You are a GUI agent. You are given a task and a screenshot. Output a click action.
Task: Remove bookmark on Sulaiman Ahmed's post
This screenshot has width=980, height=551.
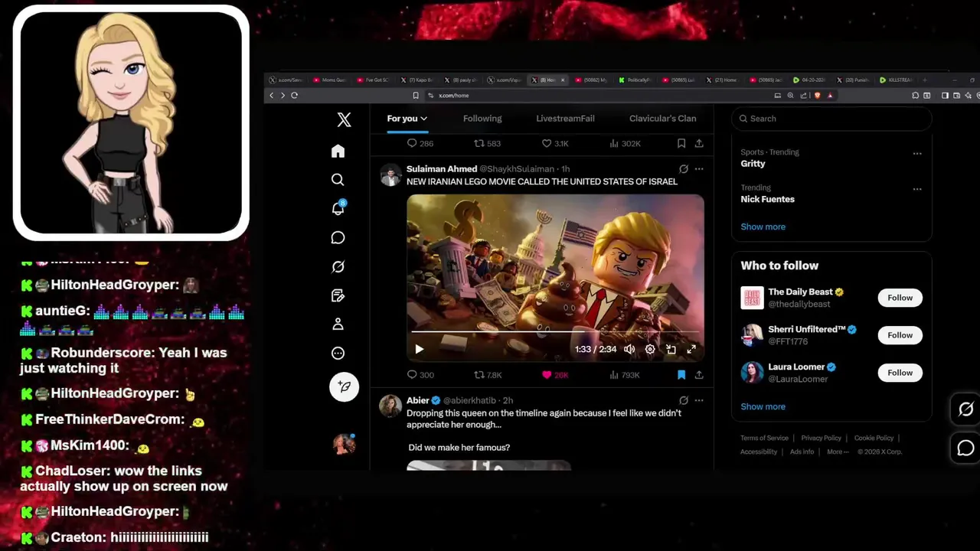click(681, 375)
